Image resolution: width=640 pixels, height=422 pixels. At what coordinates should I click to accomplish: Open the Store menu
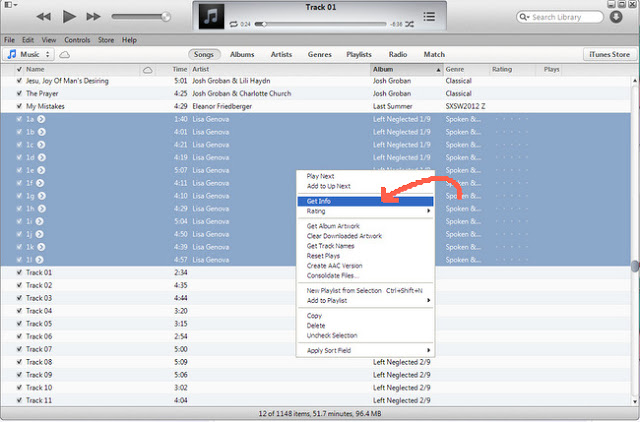[x=106, y=40]
